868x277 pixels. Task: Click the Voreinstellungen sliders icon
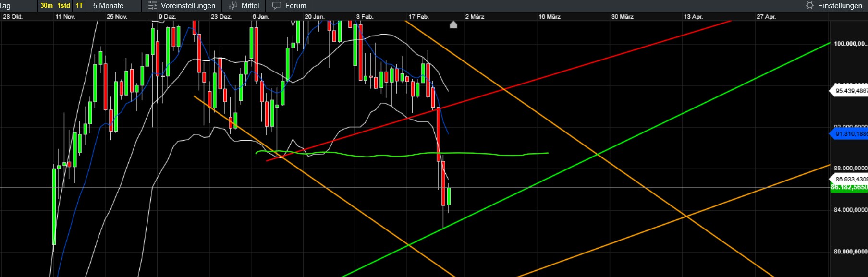coord(152,6)
